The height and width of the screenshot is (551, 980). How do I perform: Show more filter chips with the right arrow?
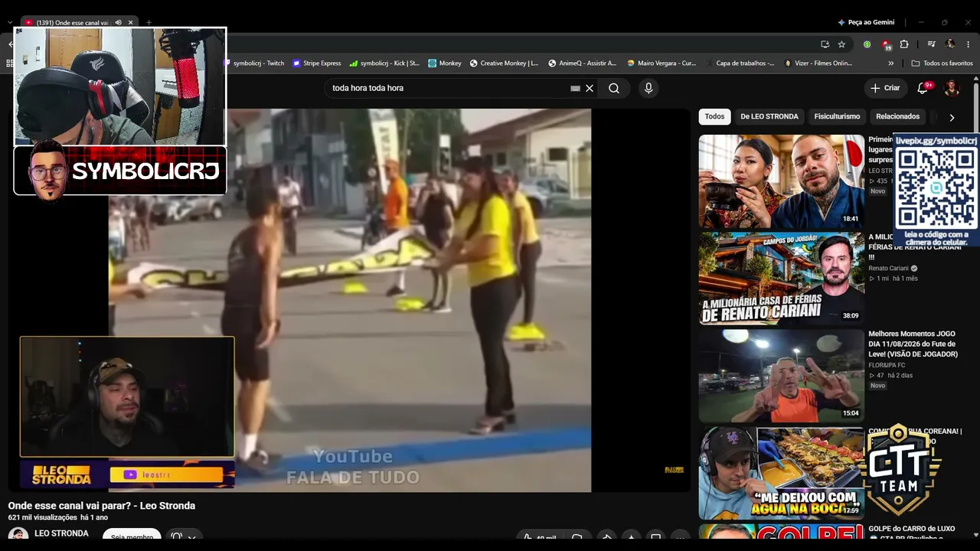coord(952,118)
